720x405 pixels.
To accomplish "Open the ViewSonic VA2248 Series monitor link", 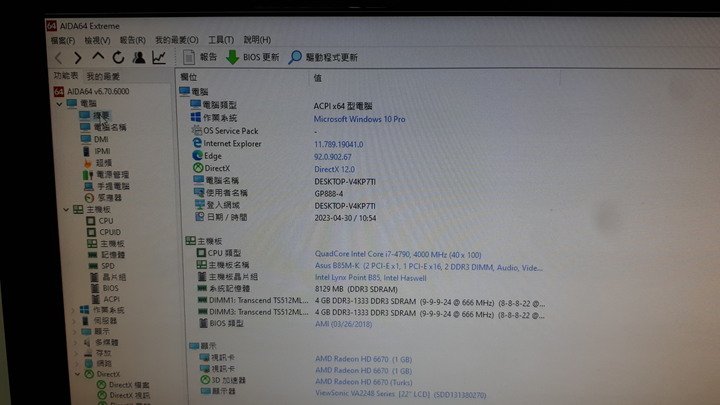I will click(401, 394).
